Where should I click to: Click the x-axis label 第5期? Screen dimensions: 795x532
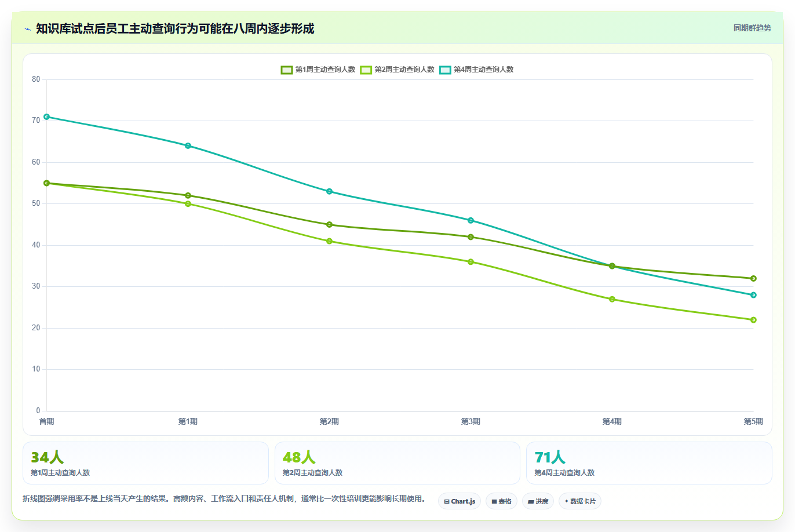[x=753, y=421]
